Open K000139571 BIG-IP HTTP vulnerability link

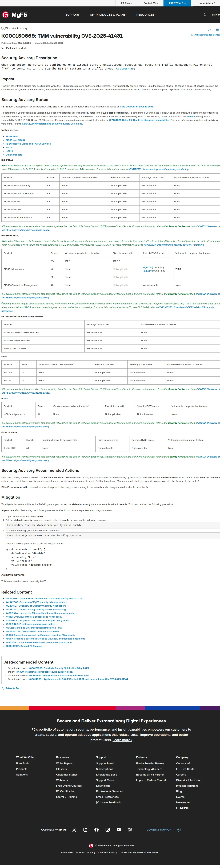click(59, 676)
